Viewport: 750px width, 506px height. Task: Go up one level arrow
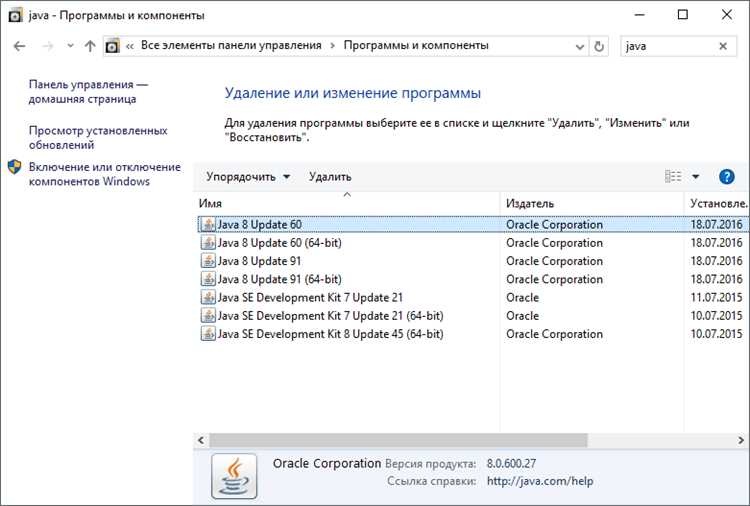[90, 46]
